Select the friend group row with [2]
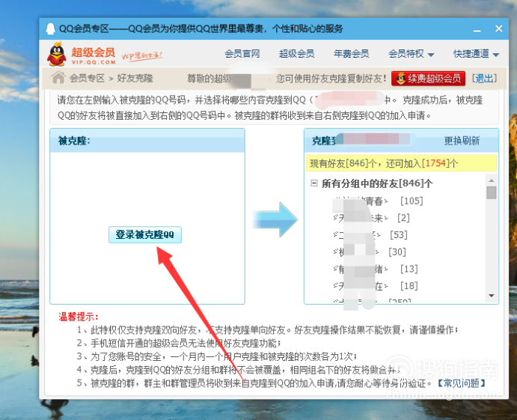This screenshot has height=420, width=517. pyautogui.click(x=372, y=218)
